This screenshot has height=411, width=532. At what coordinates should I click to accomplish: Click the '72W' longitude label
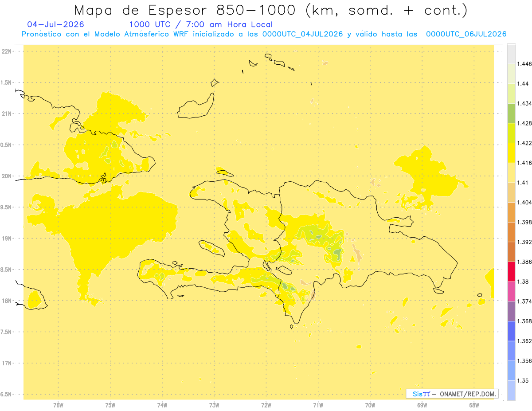click(266, 405)
